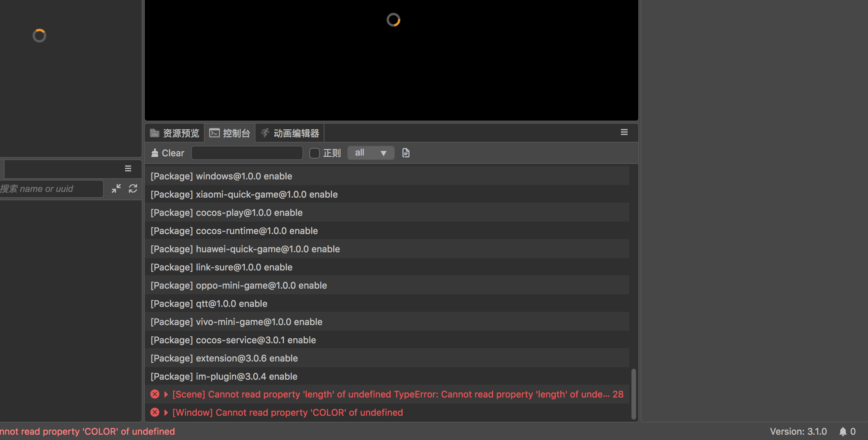Focus the console filter text field
This screenshot has height=440, width=868.
(x=247, y=153)
